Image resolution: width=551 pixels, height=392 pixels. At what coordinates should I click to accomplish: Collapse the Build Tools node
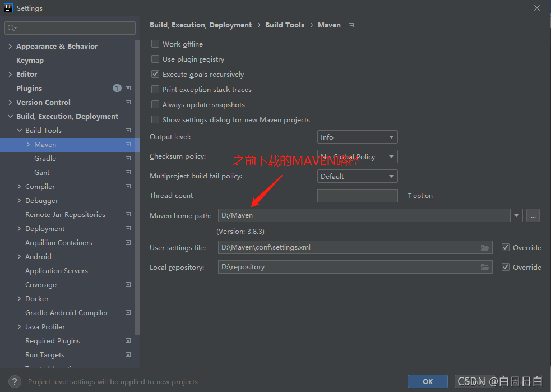[x=19, y=131]
